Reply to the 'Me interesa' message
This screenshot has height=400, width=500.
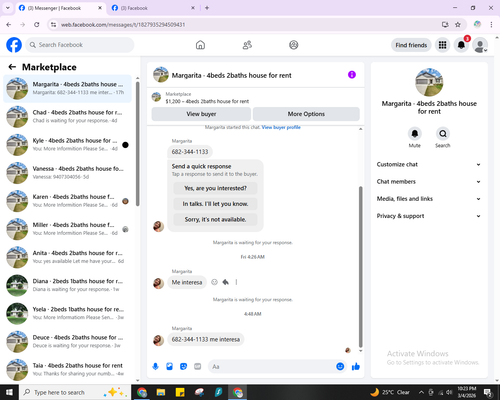coord(226,282)
